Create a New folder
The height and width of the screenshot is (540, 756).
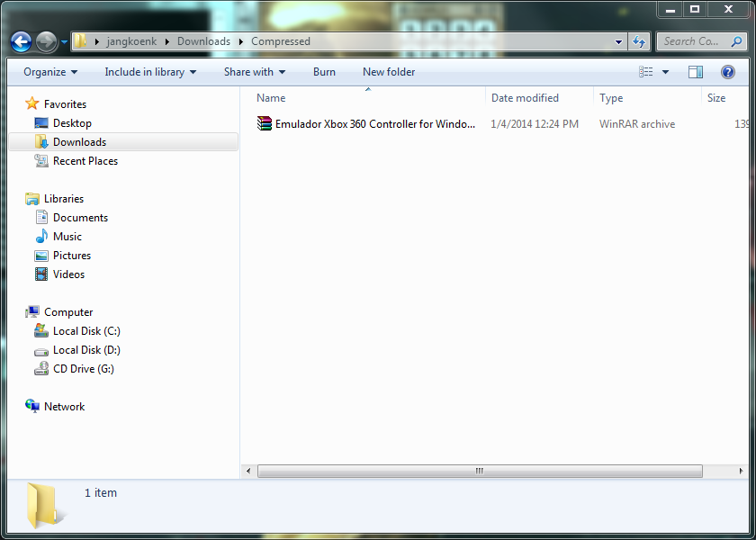[389, 72]
